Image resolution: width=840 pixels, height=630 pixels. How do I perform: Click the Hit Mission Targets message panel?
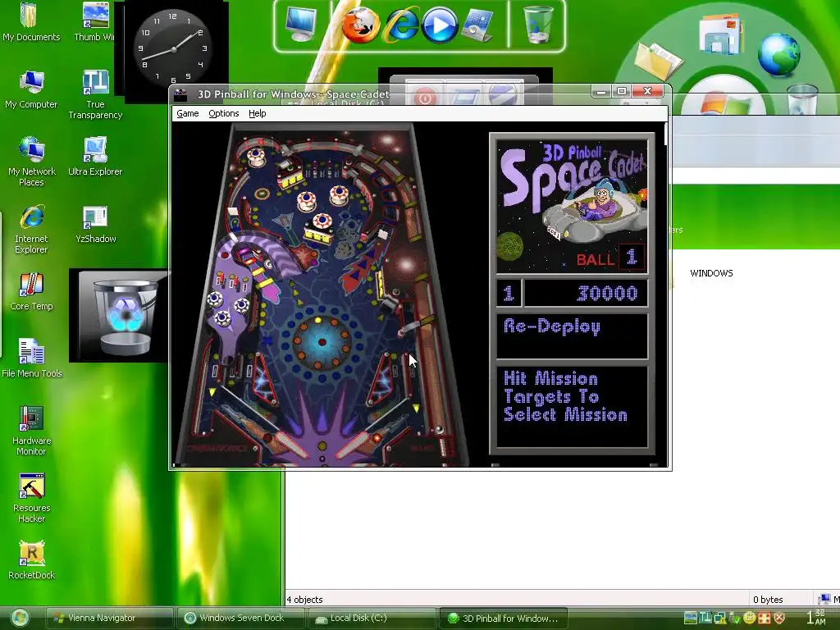572,407
